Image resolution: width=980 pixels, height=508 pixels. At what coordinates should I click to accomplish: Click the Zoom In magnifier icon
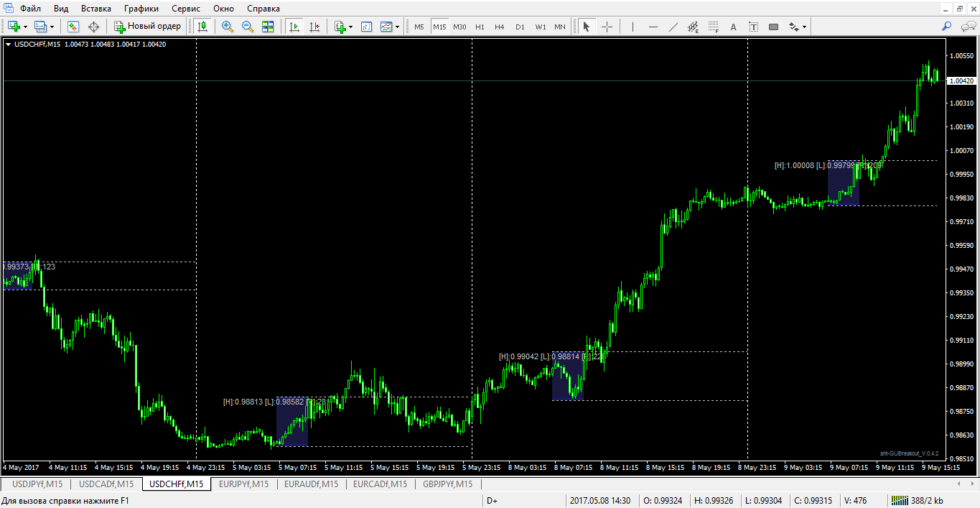(228, 27)
